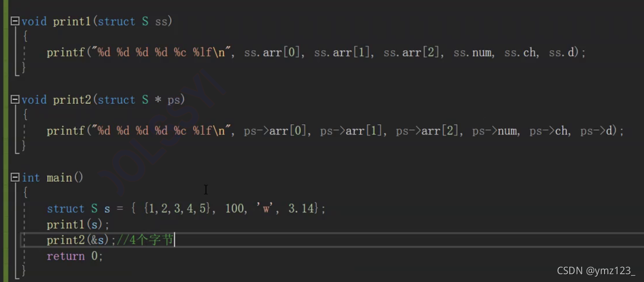The height and width of the screenshot is (282, 644).
Task: Click 'ss.arr[2]' in the first printf
Action: (x=411, y=52)
